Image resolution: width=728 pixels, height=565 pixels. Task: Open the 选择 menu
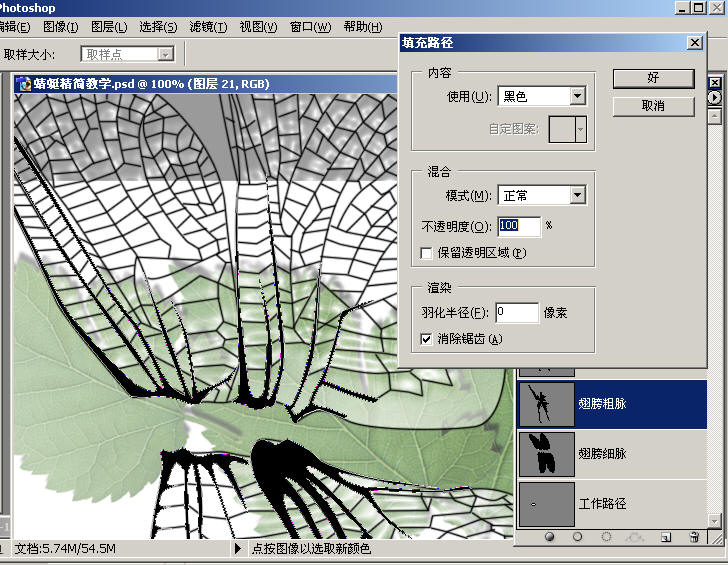click(158, 27)
